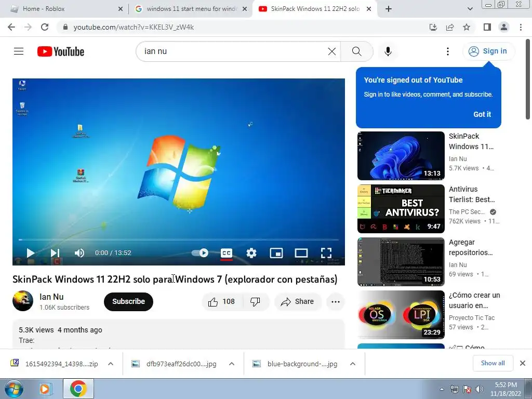Open player settings gear

coord(251,253)
